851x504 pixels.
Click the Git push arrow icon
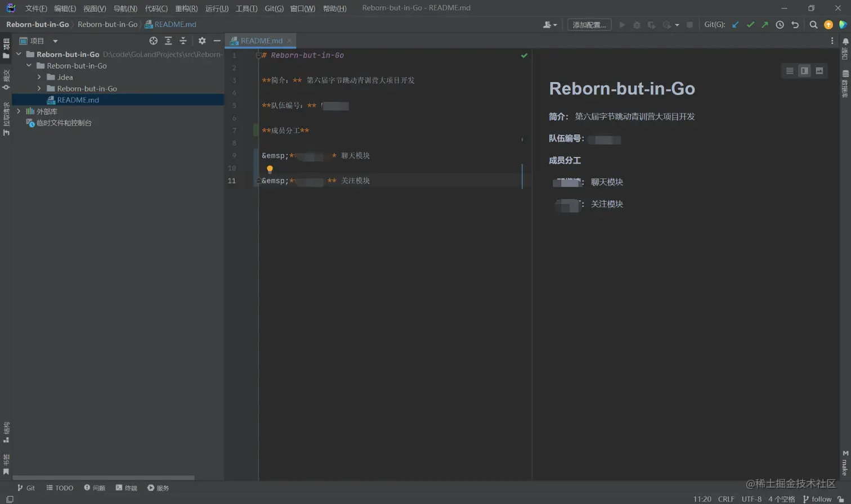(x=765, y=25)
